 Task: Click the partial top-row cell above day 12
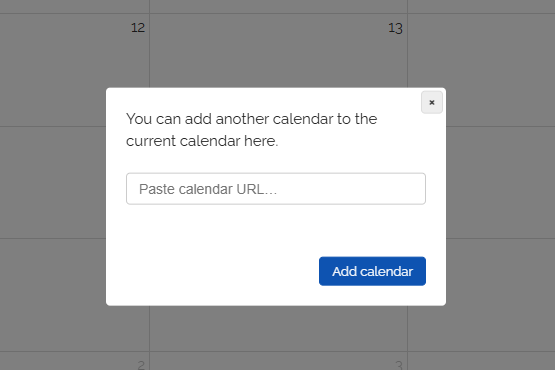click(x=74, y=6)
